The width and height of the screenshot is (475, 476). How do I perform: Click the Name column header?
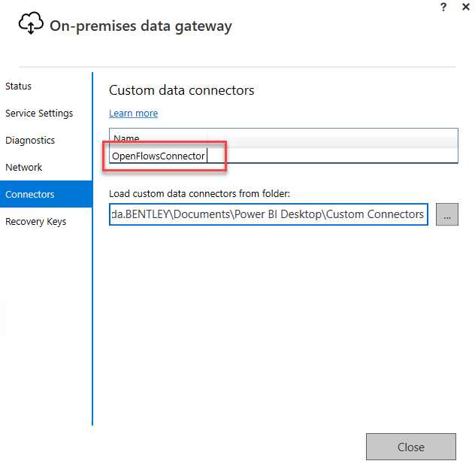tap(126, 138)
